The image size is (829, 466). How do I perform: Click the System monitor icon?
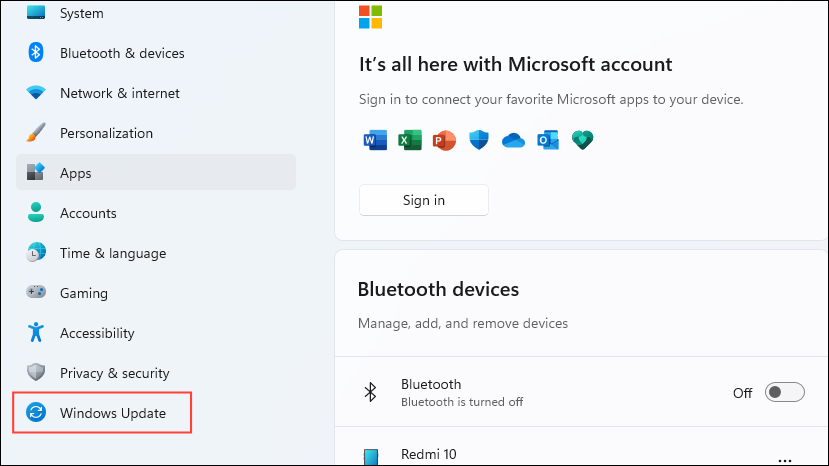pyautogui.click(x=36, y=12)
